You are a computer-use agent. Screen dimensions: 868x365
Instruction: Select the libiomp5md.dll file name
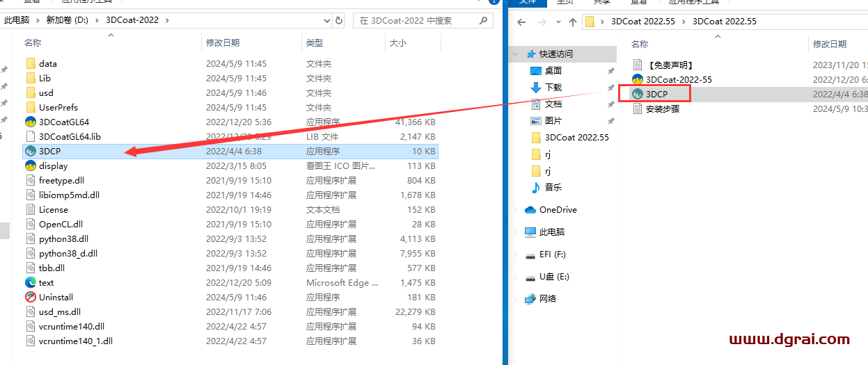69,195
